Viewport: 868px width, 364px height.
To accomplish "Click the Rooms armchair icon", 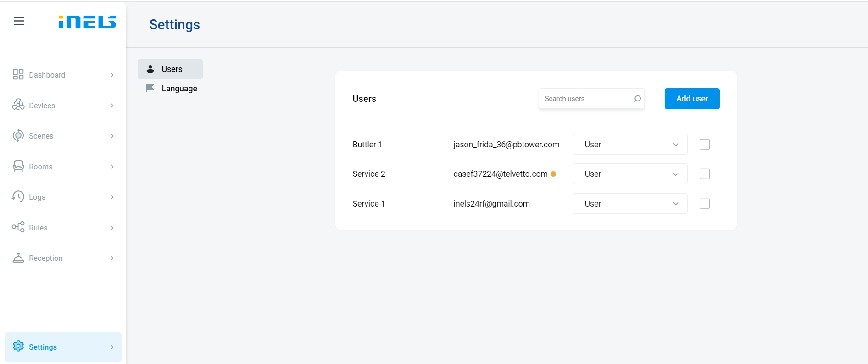I will click(18, 166).
